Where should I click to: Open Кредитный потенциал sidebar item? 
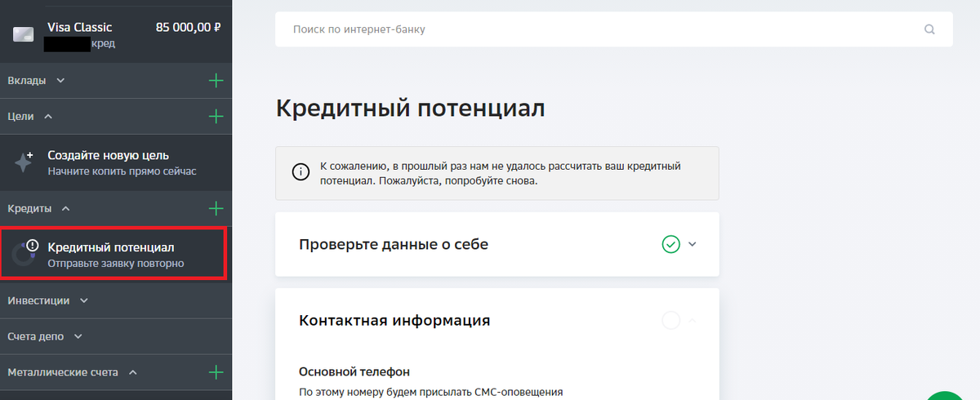pos(112,255)
